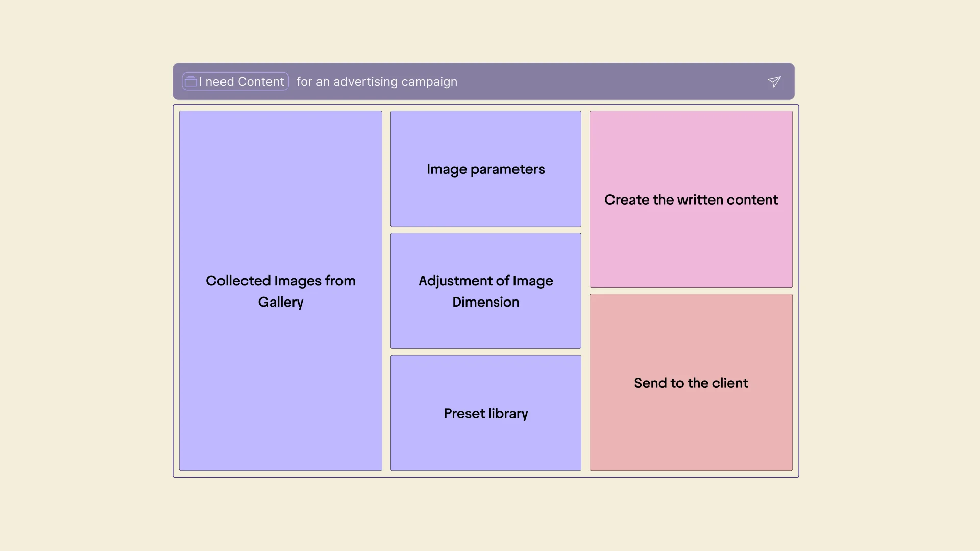
Task: Click empty space in the purple prompt bar
Action: pos(612,82)
